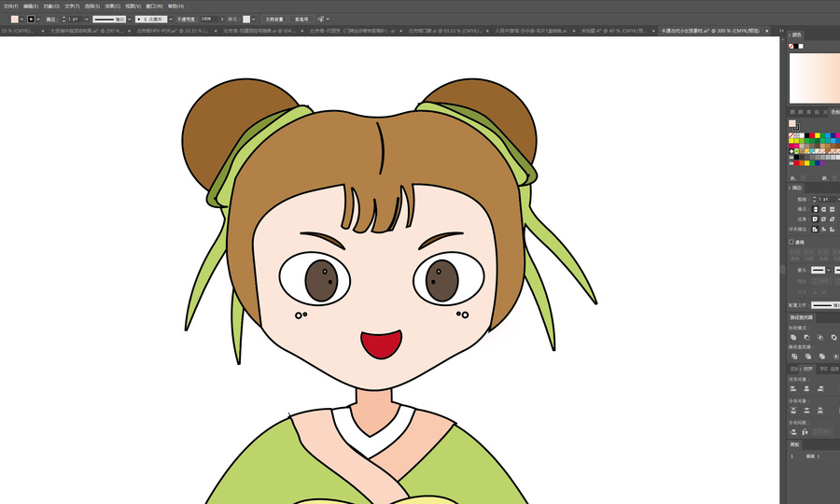Open the arrowhead start dropdown
Viewport: 840px width, 504px height.
click(828, 270)
